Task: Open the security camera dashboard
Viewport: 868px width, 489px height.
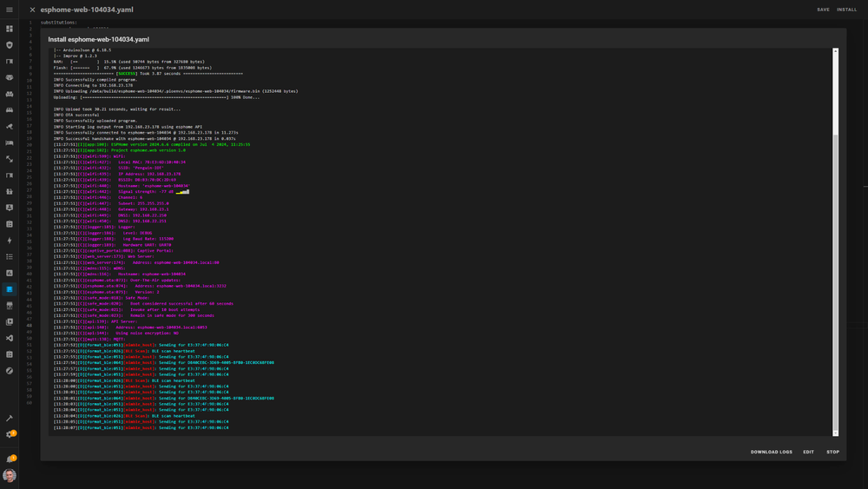Action: pyautogui.click(x=10, y=126)
